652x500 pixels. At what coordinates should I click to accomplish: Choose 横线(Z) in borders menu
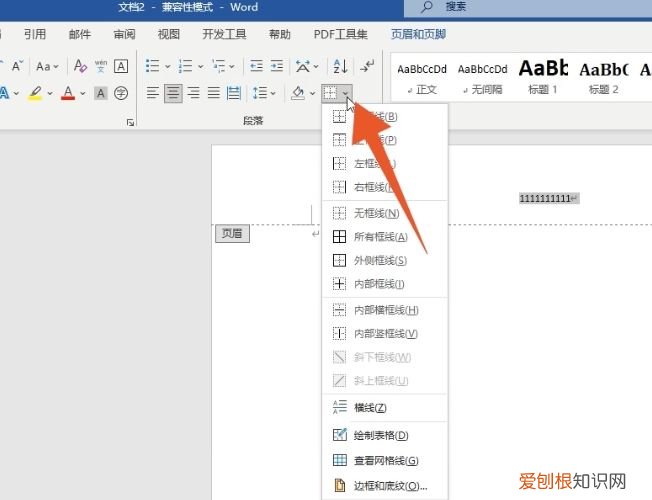click(385, 407)
